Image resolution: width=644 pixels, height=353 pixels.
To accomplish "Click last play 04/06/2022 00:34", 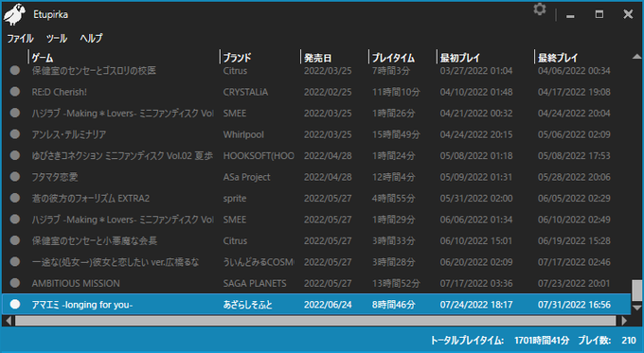I will (x=574, y=71).
